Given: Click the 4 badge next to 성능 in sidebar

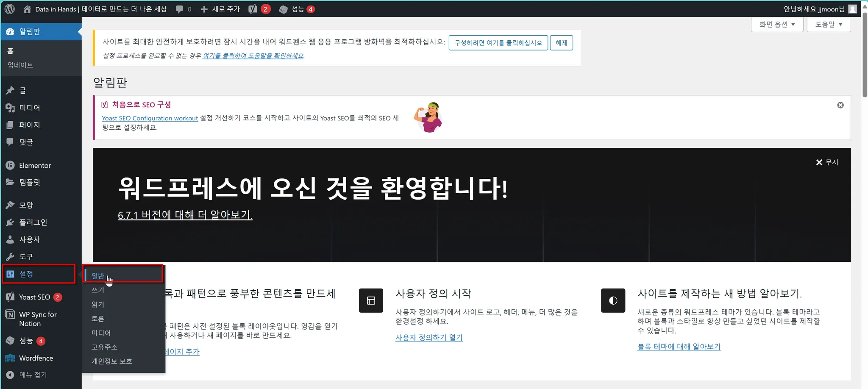Looking at the screenshot, I should pyautogui.click(x=41, y=341).
